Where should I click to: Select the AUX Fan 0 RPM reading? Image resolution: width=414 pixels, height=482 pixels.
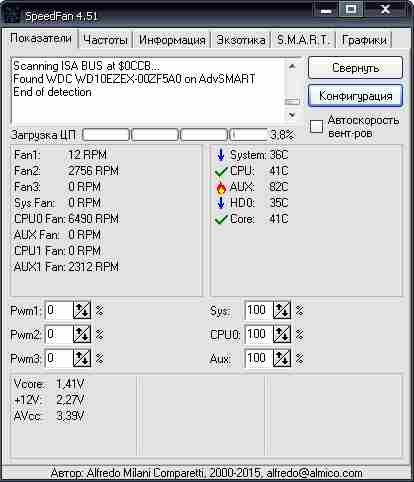tap(57, 235)
